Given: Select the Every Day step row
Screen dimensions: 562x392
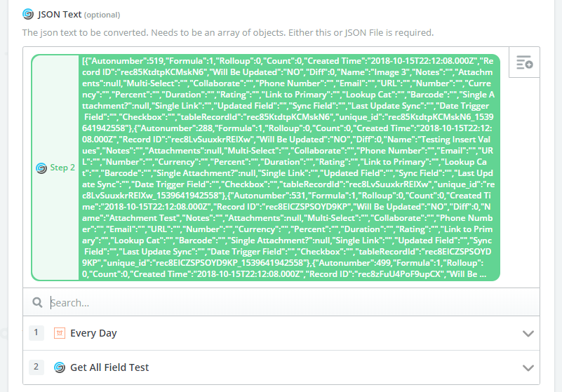Looking at the screenshot, I should click(281, 333).
